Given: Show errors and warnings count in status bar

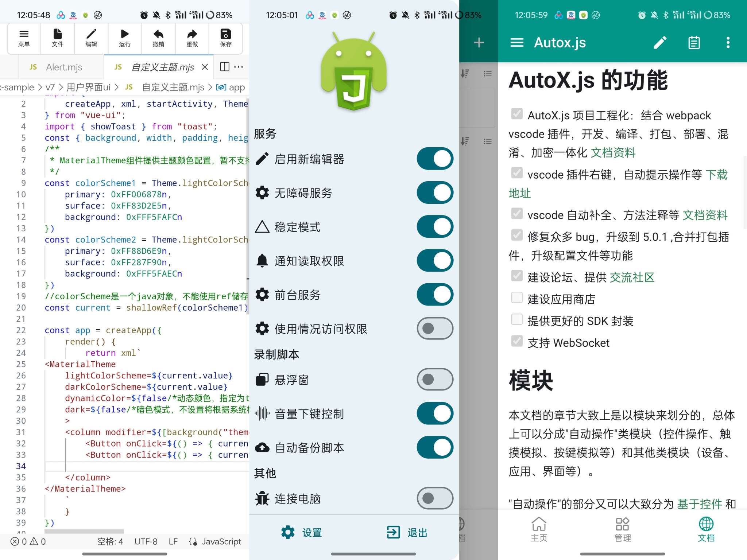Looking at the screenshot, I should click(x=28, y=541).
